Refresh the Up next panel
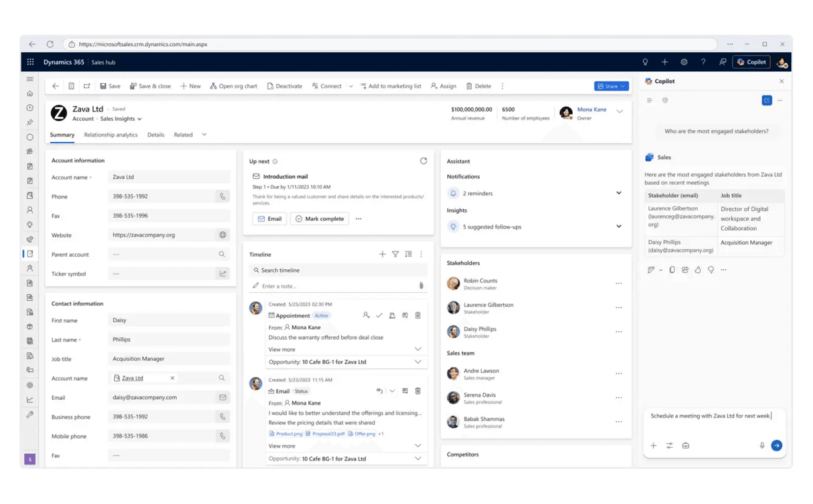 click(x=424, y=161)
